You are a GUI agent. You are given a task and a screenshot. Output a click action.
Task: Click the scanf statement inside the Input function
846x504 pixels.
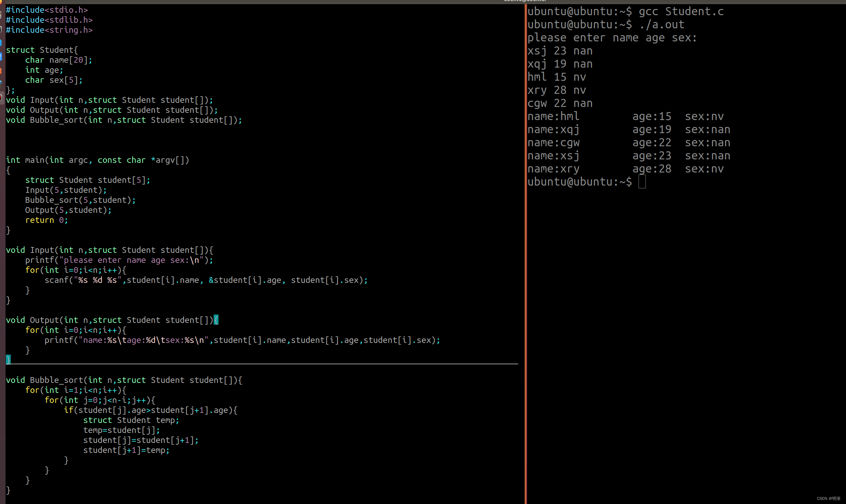[x=206, y=280]
